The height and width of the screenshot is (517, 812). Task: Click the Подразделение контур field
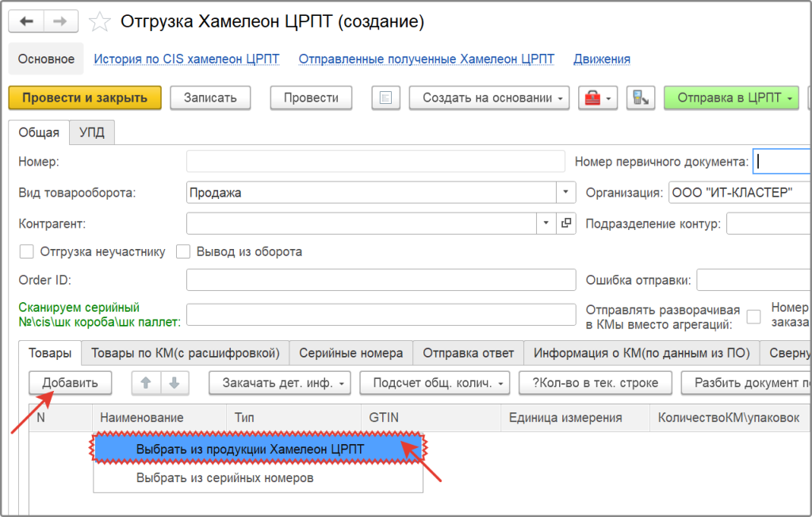point(769,224)
